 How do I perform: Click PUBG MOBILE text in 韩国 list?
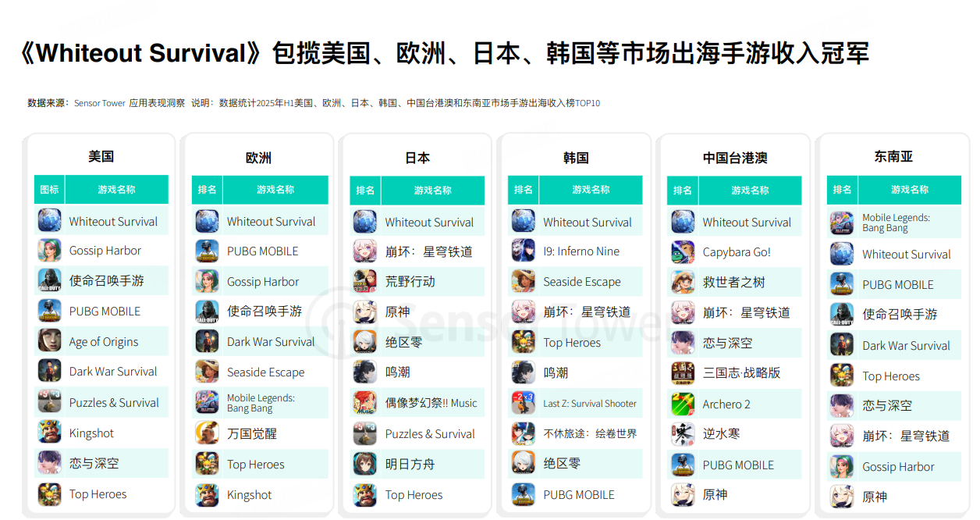pyautogui.click(x=579, y=495)
